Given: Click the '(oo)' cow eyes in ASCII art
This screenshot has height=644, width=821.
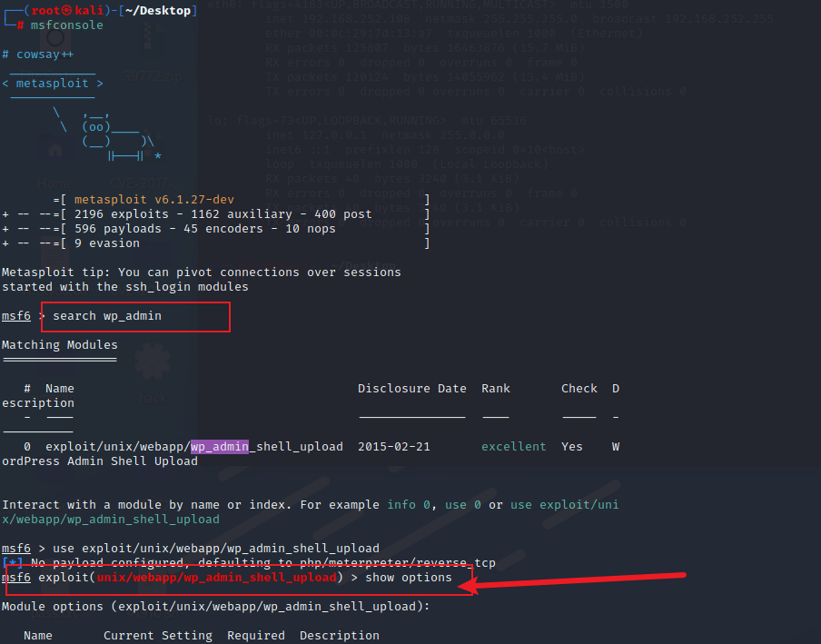Looking at the screenshot, I should click(96, 126).
